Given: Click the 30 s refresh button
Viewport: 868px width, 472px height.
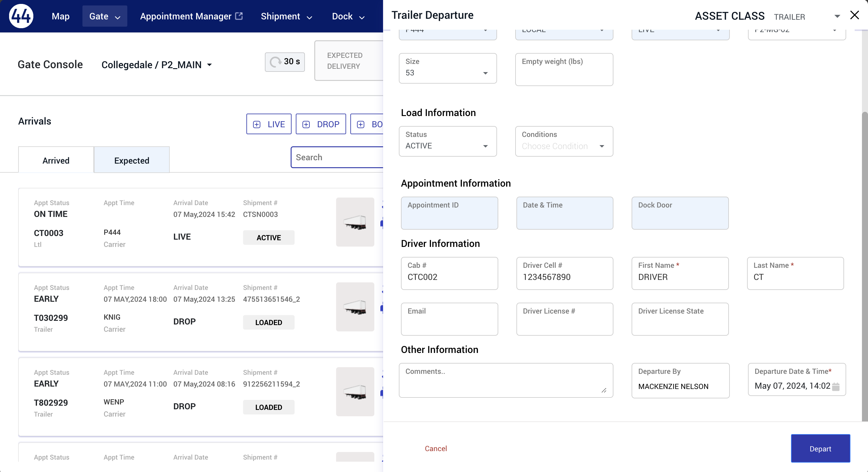Looking at the screenshot, I should (x=285, y=62).
